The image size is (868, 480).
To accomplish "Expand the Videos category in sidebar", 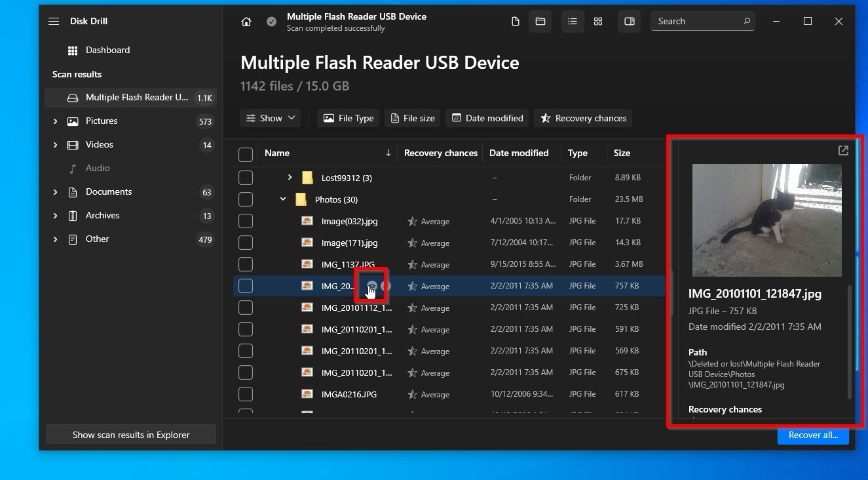I will pyautogui.click(x=55, y=145).
